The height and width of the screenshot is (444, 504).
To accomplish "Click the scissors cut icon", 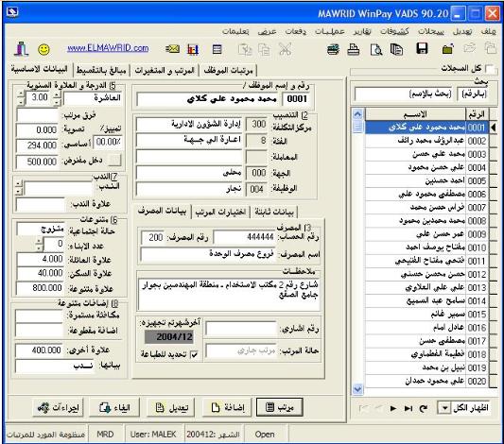I will [285, 49].
